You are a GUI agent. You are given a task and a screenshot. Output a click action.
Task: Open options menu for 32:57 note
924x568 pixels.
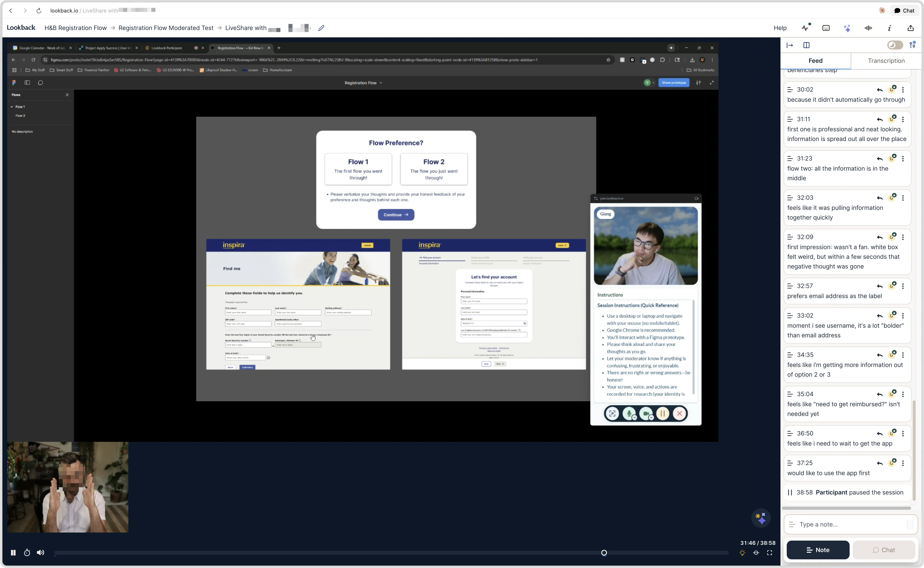coord(903,286)
